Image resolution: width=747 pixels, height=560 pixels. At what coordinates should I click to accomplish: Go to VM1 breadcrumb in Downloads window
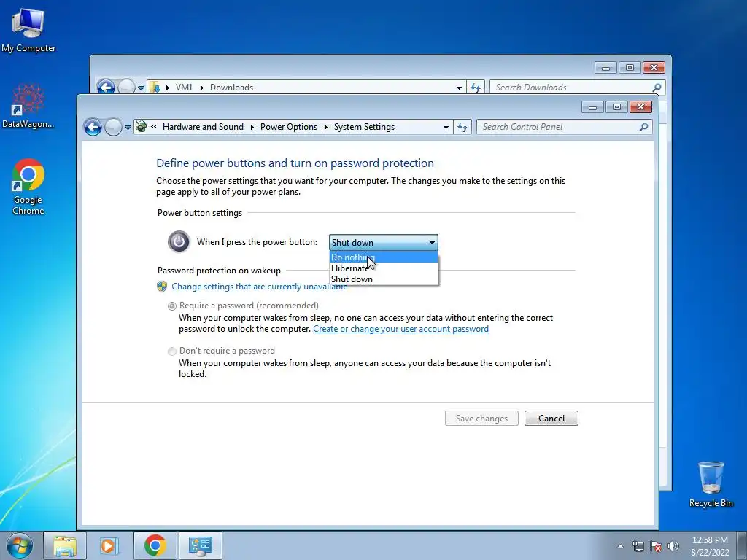(x=184, y=87)
